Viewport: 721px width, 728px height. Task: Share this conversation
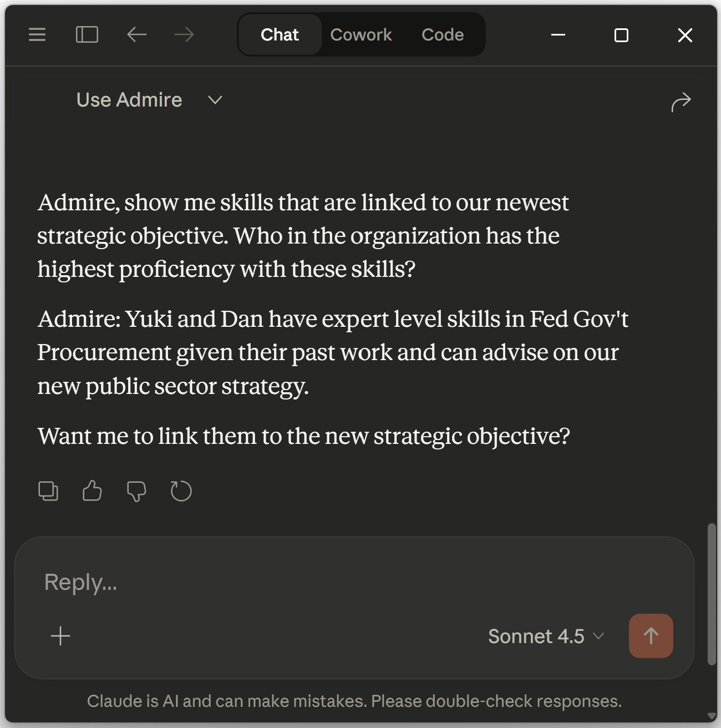681,102
